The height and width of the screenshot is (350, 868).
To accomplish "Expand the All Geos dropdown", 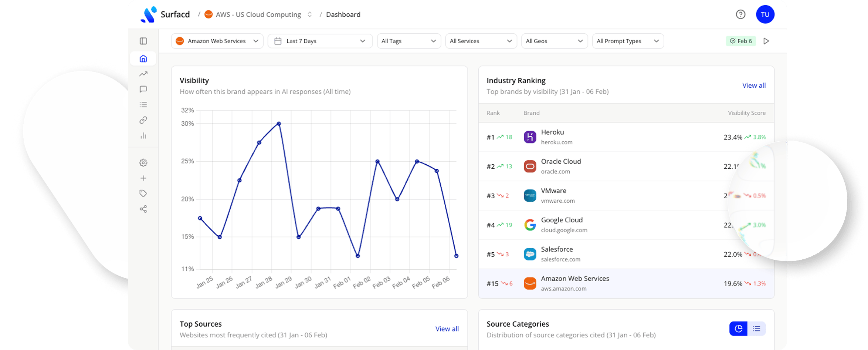I will point(554,41).
